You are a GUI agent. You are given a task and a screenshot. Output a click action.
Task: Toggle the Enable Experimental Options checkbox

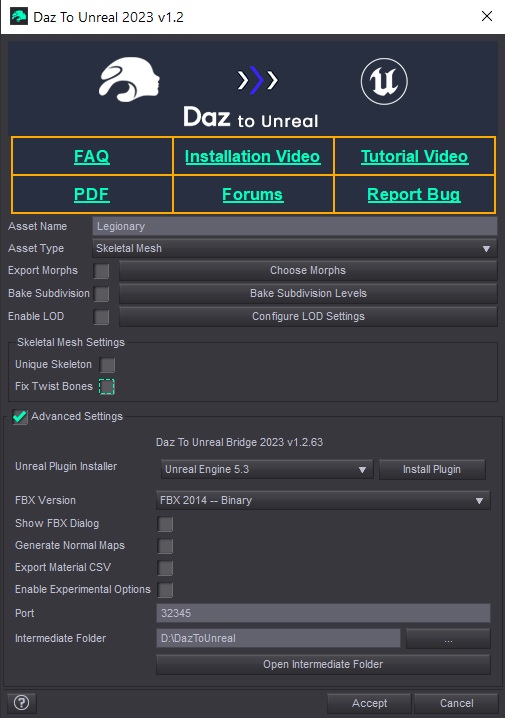(x=165, y=590)
